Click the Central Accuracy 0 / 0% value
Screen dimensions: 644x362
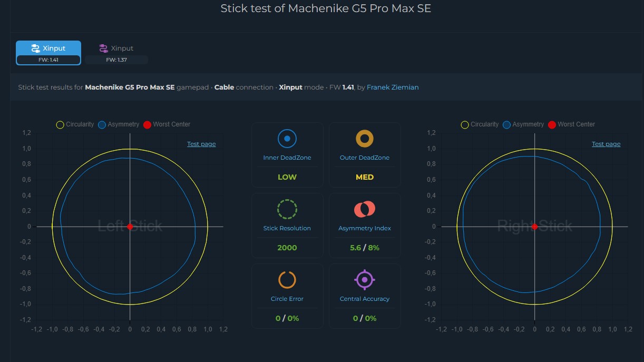point(365,318)
